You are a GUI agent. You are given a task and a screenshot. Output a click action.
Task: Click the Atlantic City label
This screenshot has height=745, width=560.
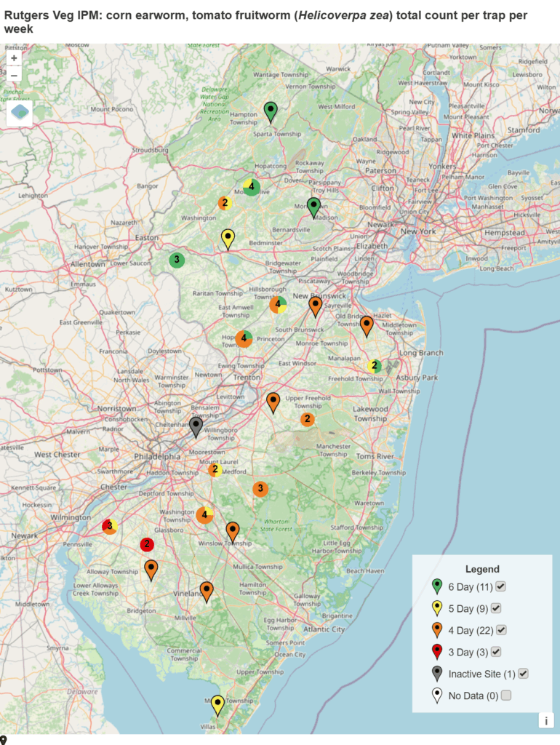324,629
